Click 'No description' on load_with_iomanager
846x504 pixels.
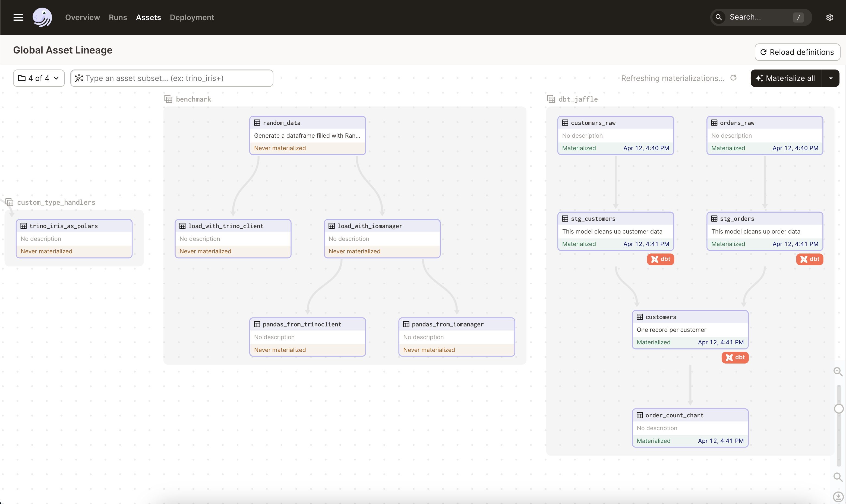(349, 239)
